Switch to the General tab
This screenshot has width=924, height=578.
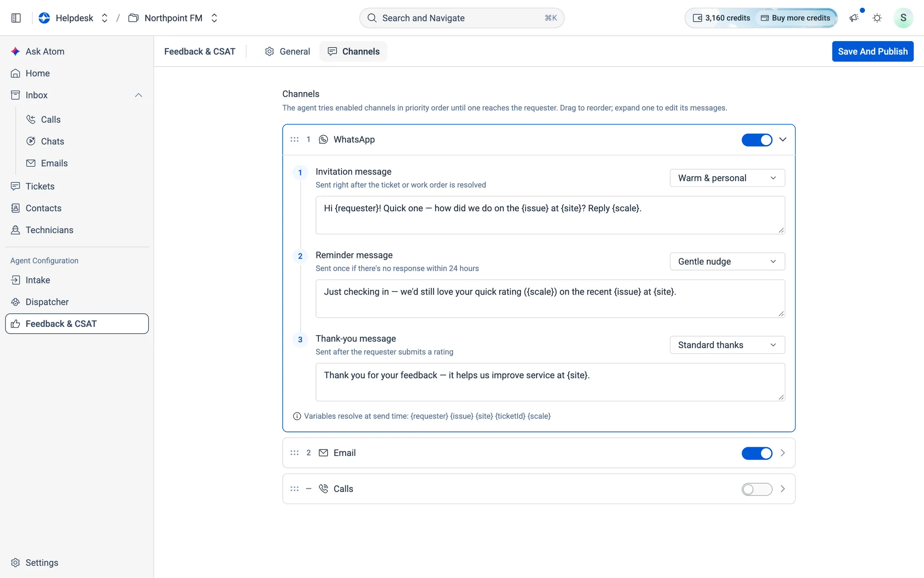point(287,51)
